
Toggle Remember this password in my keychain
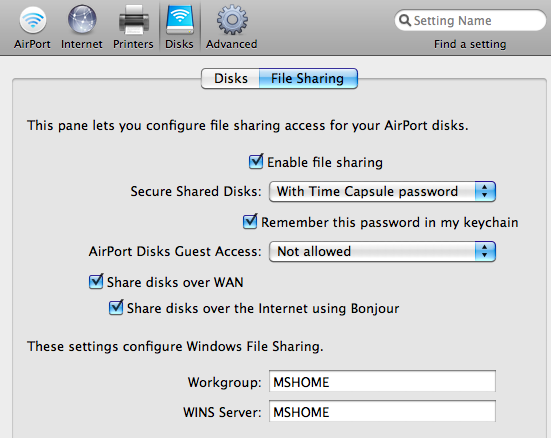coord(250,221)
